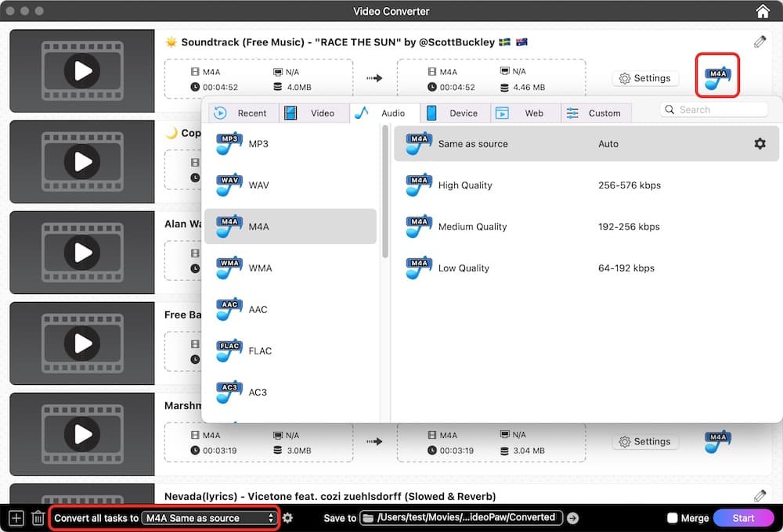Open the Recent formats tab
This screenshot has width=783, height=532.
point(243,113)
